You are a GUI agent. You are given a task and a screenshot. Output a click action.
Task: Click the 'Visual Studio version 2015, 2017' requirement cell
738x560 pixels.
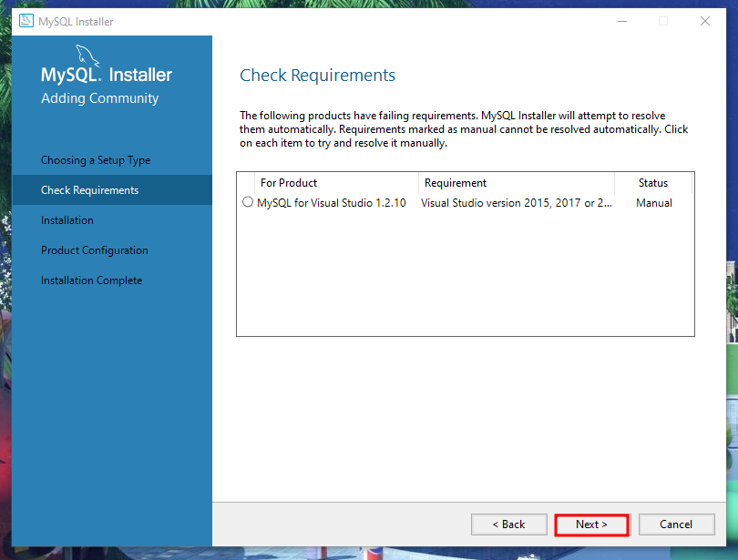pyautogui.click(x=517, y=203)
